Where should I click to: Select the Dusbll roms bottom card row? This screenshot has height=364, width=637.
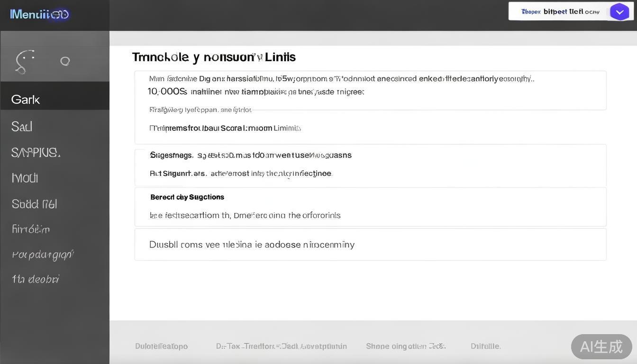(370, 245)
